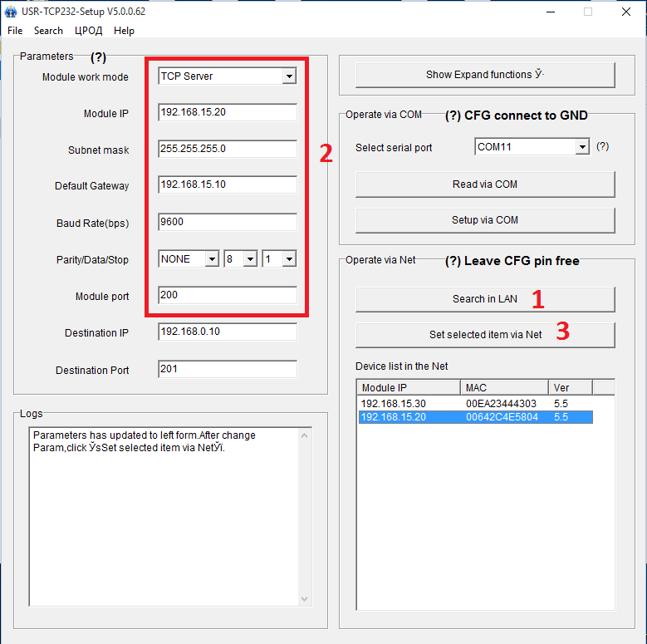Expand the Module work mode dropdown
647x644 pixels.
288,76
